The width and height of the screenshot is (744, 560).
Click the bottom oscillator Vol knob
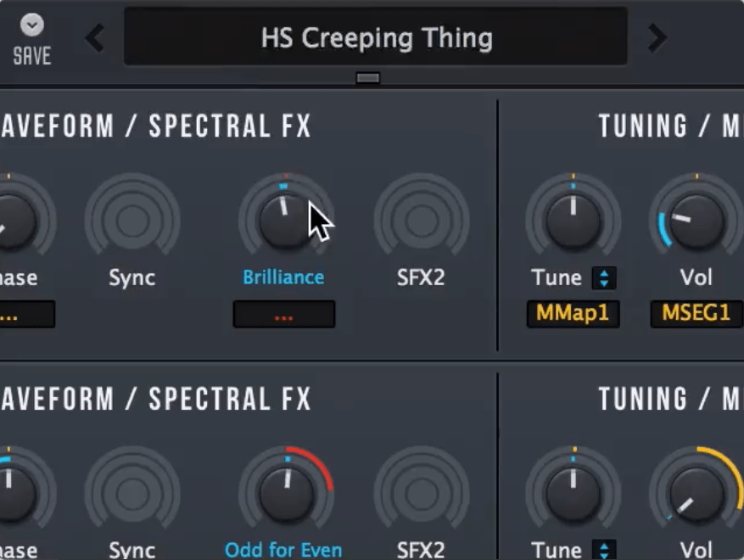coord(696,494)
